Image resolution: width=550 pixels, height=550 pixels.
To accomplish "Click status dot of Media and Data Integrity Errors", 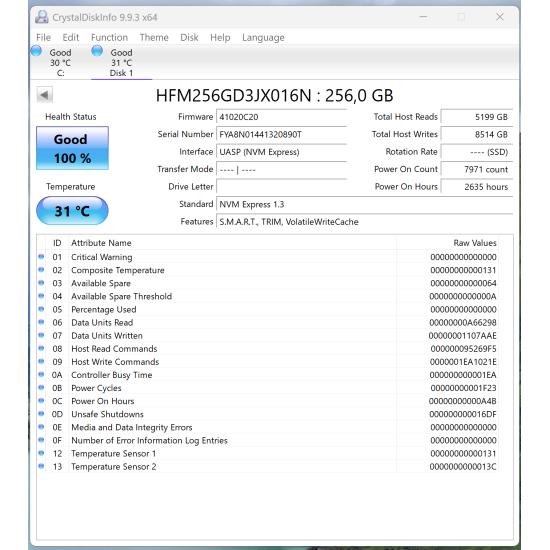I will point(41,427).
